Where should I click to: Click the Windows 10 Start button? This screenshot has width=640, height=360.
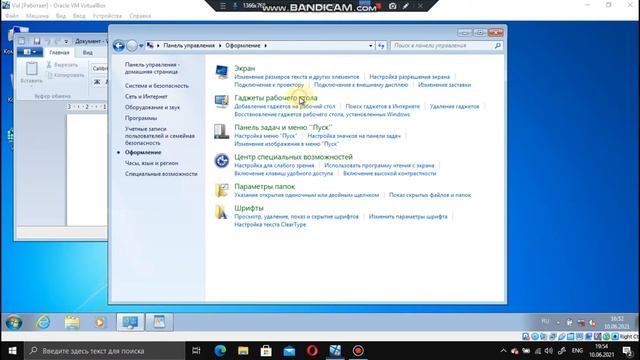[x=12, y=351]
